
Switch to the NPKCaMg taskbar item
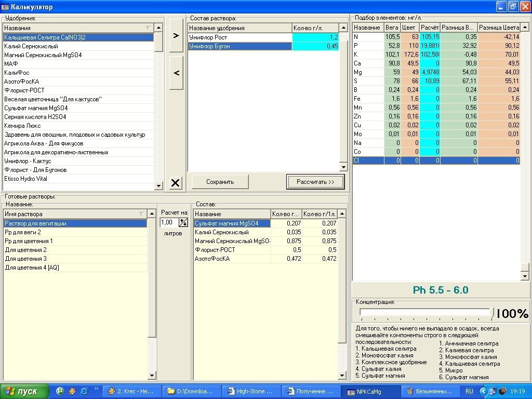[370, 392]
